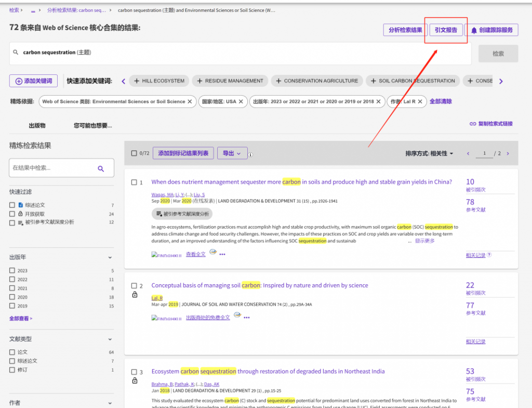Image resolution: width=532 pixels, height=408 pixels.
Task: Select the search magnifier in refine results box
Action: (x=100, y=168)
